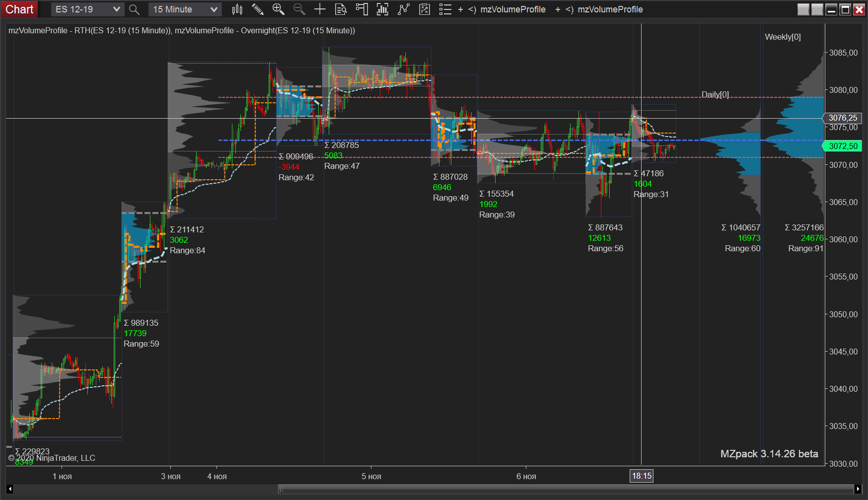Show the Data Box icon
This screenshot has height=500, width=868.
click(x=341, y=9)
